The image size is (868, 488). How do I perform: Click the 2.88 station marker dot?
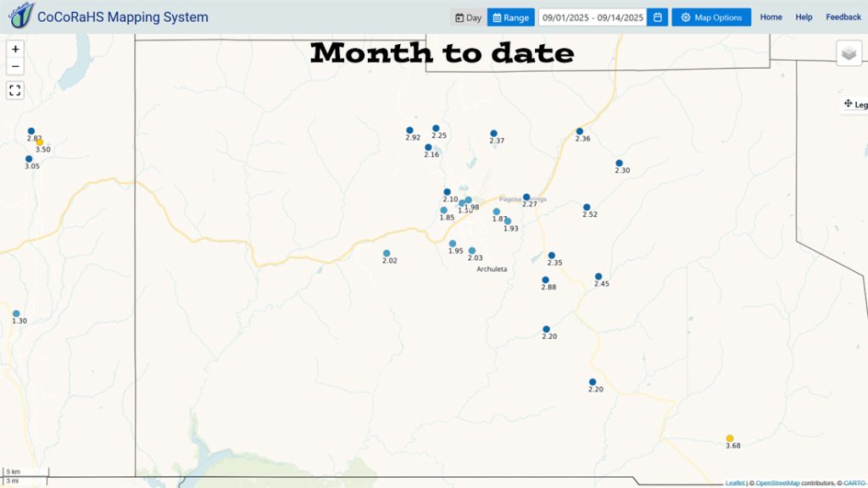point(545,280)
